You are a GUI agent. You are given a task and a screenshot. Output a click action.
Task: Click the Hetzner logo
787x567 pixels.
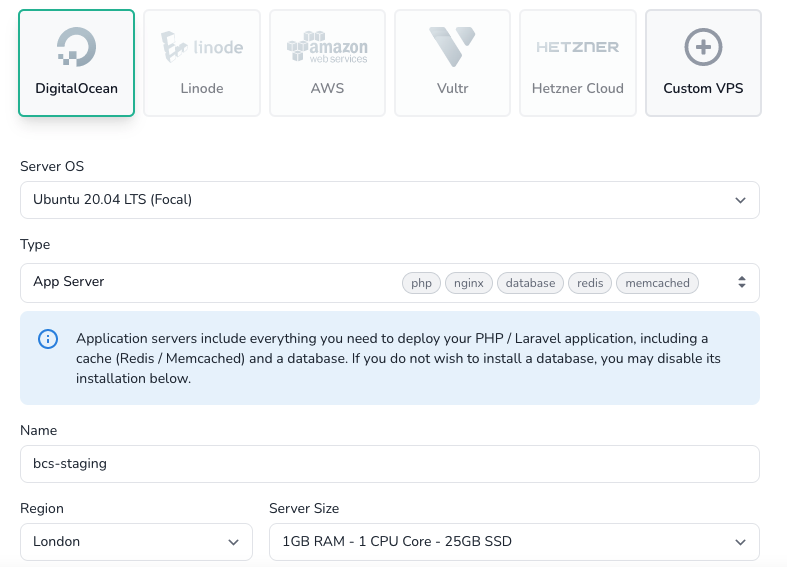tap(577, 47)
